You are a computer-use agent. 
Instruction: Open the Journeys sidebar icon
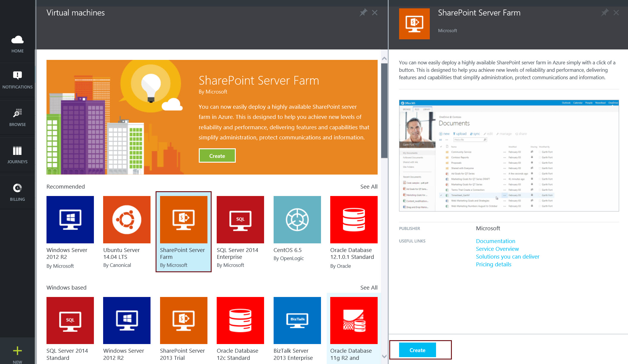tap(17, 151)
